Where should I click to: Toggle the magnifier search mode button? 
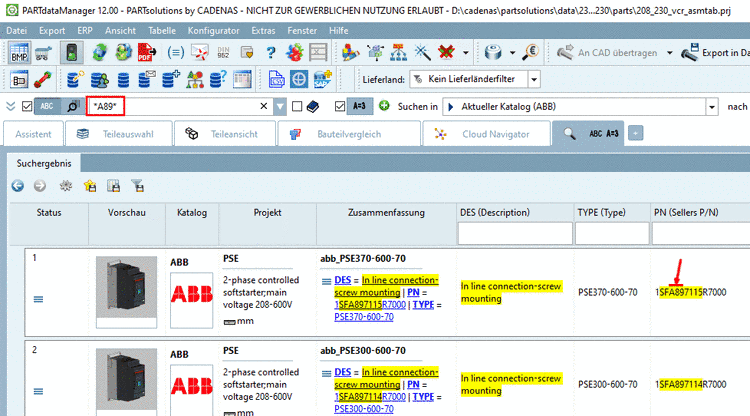click(73, 106)
